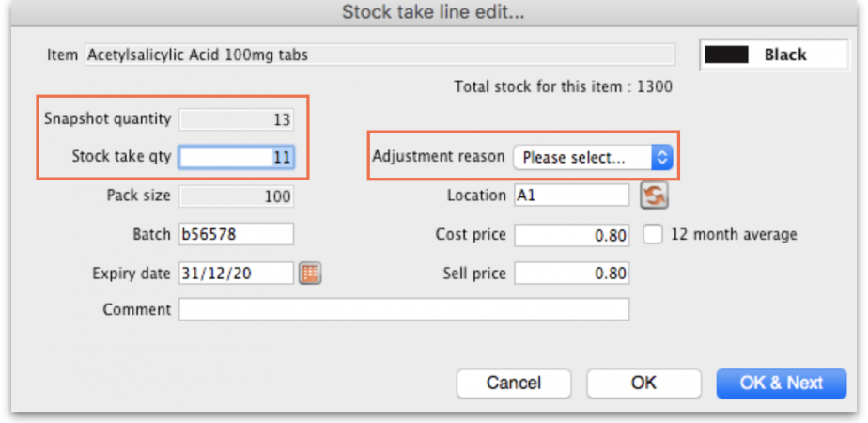Click the Total stock for this item text
This screenshot has width=868, height=423.
click(563, 86)
